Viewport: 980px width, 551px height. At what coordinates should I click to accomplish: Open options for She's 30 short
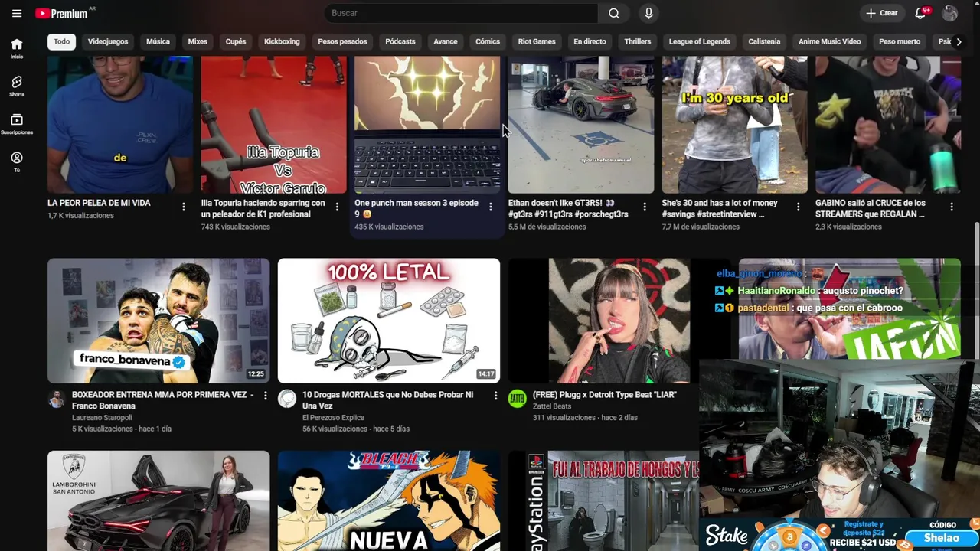coord(798,207)
